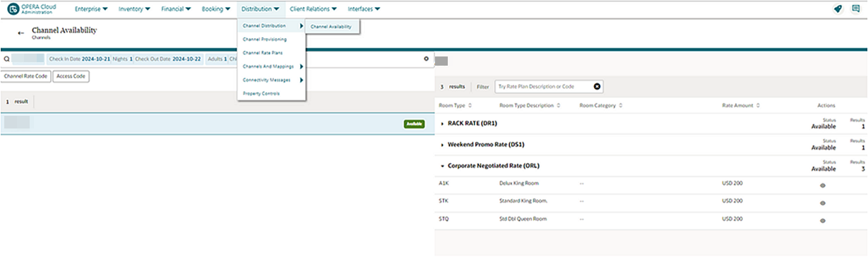
Task: Click room type code A1K
Action: pyautogui.click(x=444, y=183)
